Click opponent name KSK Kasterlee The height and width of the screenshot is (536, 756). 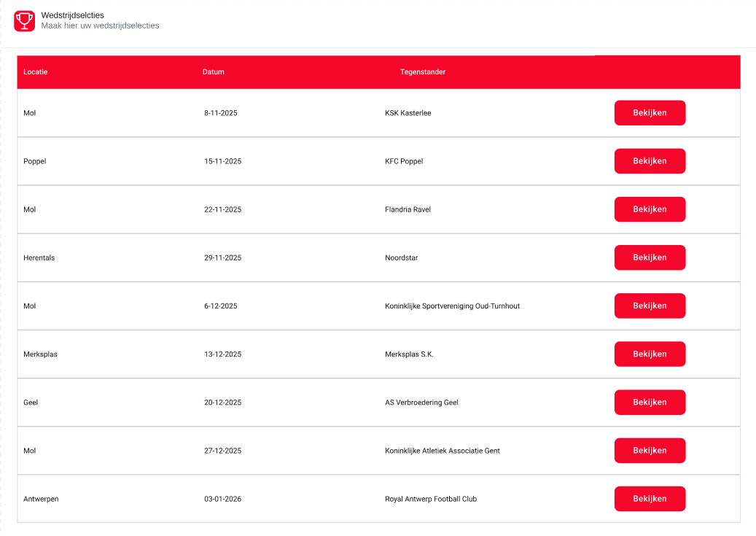click(408, 113)
